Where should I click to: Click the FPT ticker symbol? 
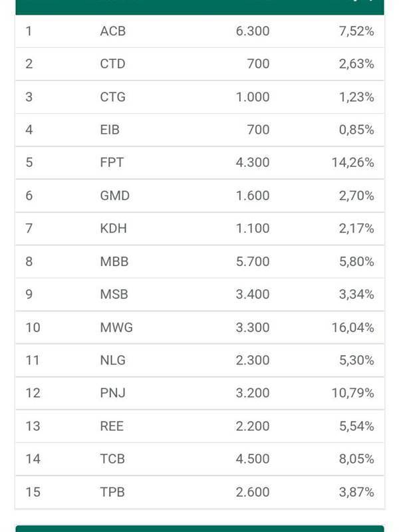coord(112,162)
